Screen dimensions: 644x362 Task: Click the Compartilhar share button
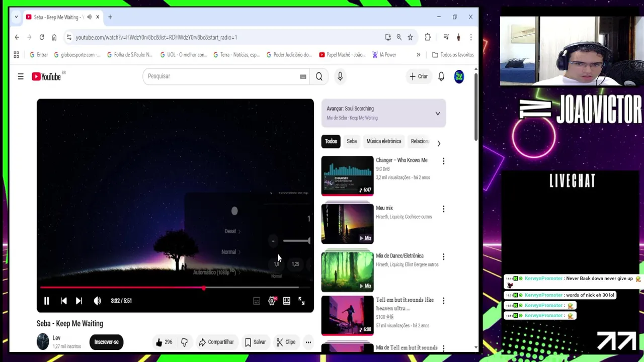tap(216, 342)
